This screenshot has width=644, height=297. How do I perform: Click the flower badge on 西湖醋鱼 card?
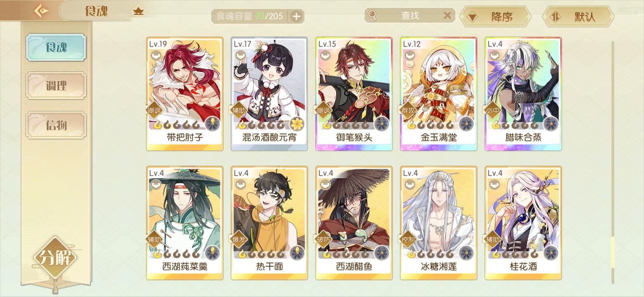(381, 252)
